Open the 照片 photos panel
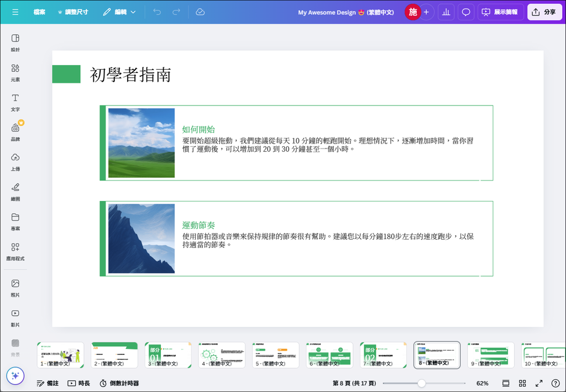 (15, 289)
